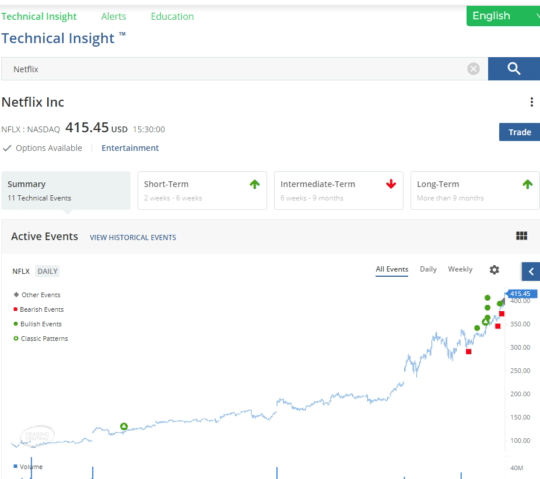
Task: Go to the Alerts tab
Action: tap(114, 16)
